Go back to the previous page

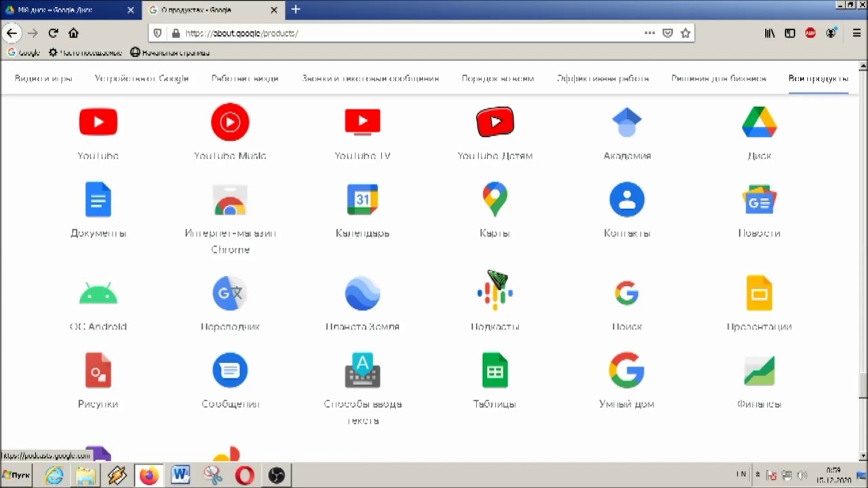click(x=12, y=33)
